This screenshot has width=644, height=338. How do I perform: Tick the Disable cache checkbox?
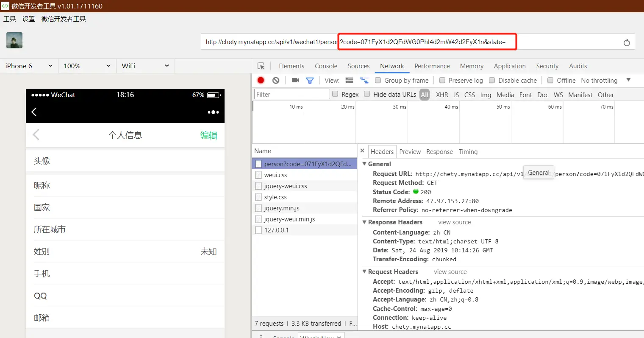coord(492,80)
